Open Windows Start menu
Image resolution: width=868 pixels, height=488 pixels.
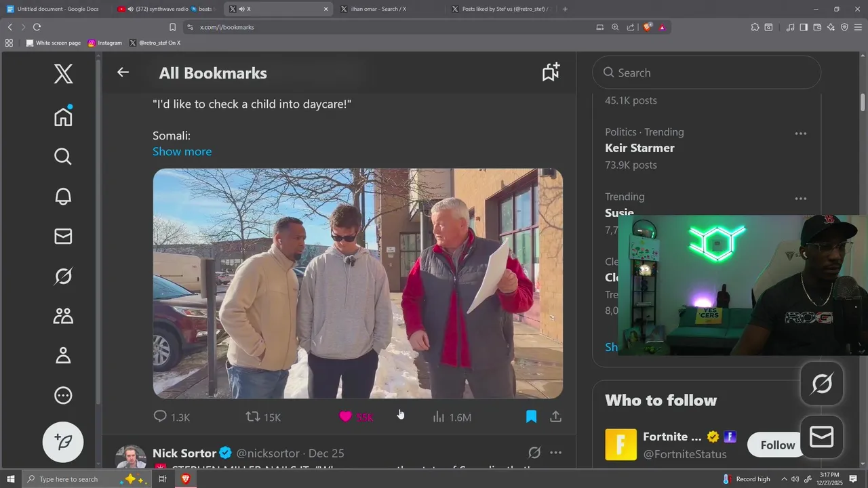(11, 479)
